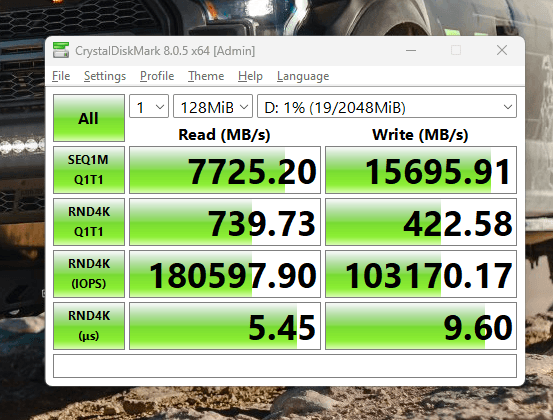Screen dimensions: 553x420
Task: Start the RND4K Q1T1 test
Action: [89, 221]
